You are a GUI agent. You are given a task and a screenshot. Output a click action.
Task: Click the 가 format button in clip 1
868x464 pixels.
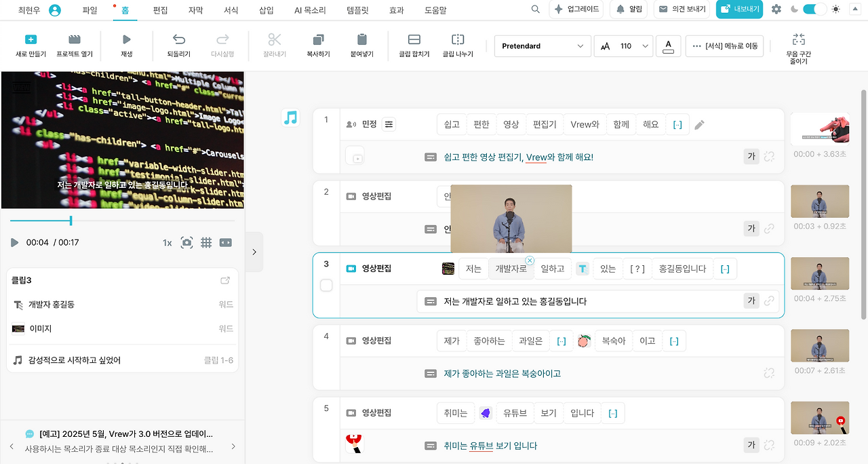751,157
